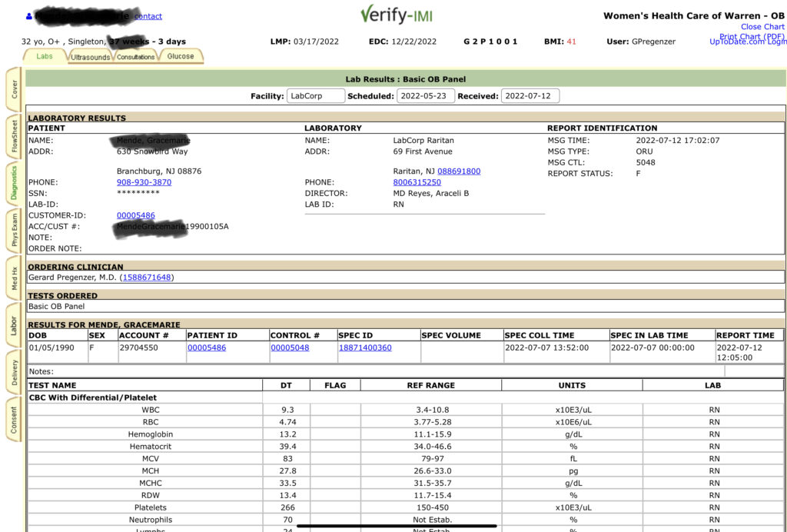The image size is (787, 532).
Task: Click Basic OB Panel under Tests Ordered
Action: (57, 306)
